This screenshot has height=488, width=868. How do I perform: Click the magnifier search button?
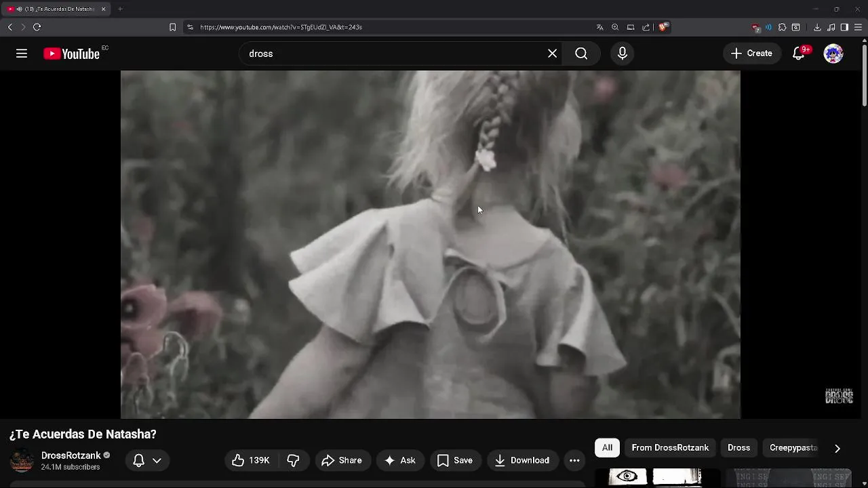(x=581, y=54)
